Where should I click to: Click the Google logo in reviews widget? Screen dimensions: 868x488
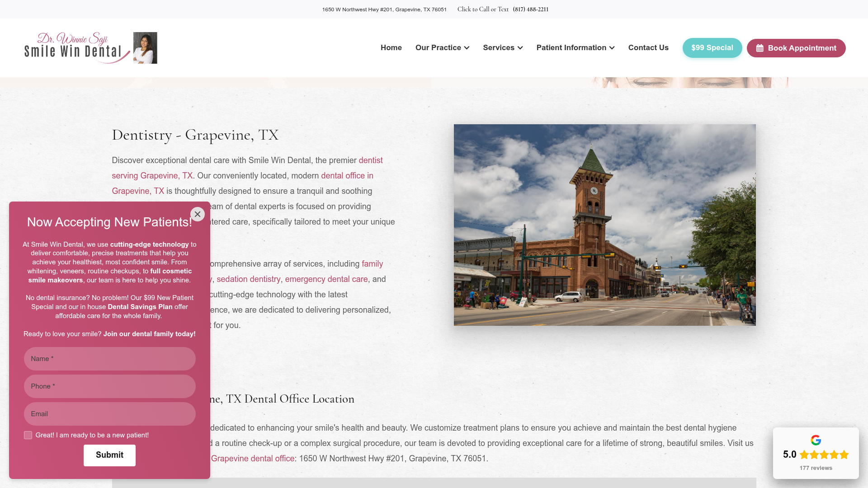point(816,440)
